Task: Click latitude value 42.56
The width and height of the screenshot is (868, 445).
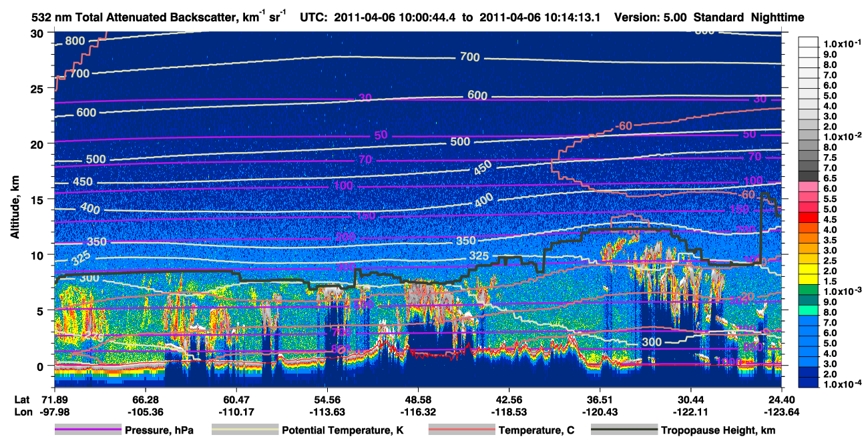Action: [x=509, y=399]
